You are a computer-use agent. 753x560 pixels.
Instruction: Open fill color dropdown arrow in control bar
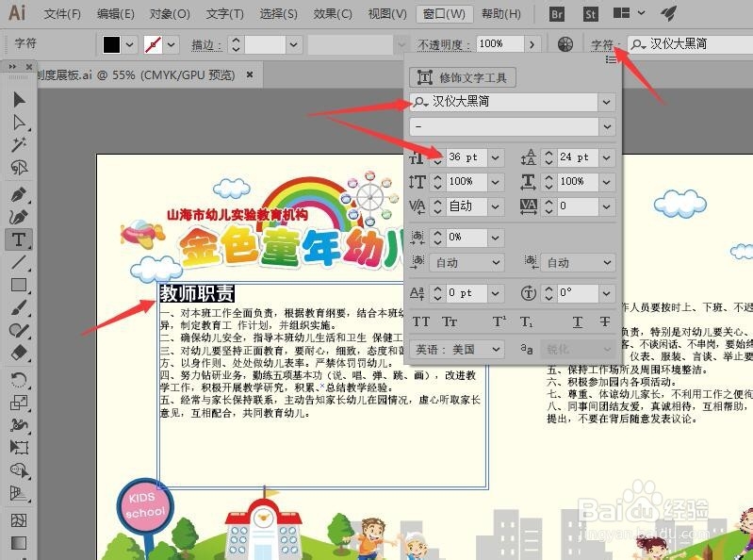tap(130, 45)
